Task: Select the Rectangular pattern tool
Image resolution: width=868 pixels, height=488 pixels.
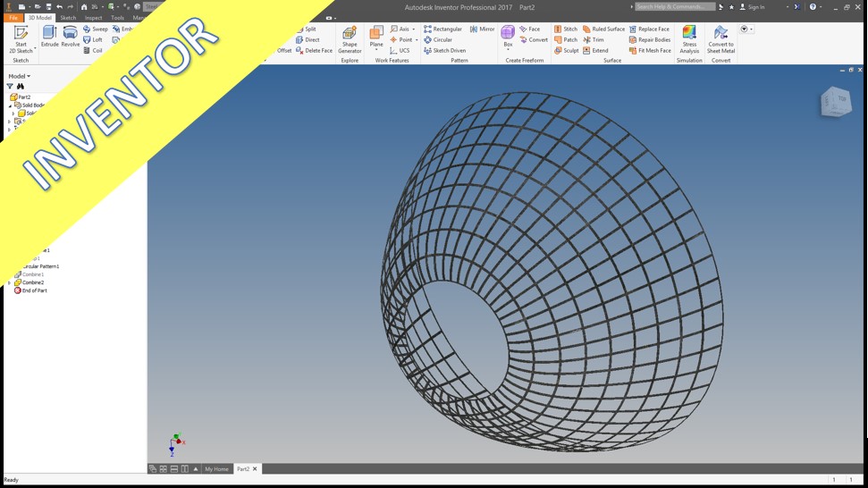Action: click(442, 29)
